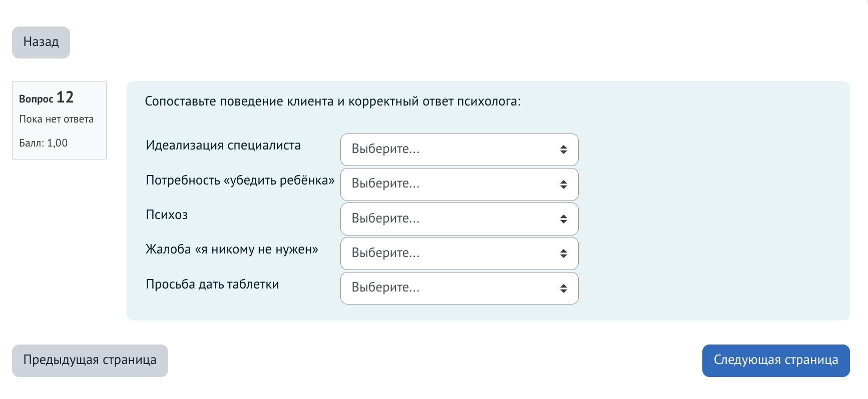Go to «Следующая страница»
This screenshot has width=868, height=399.
(x=775, y=360)
